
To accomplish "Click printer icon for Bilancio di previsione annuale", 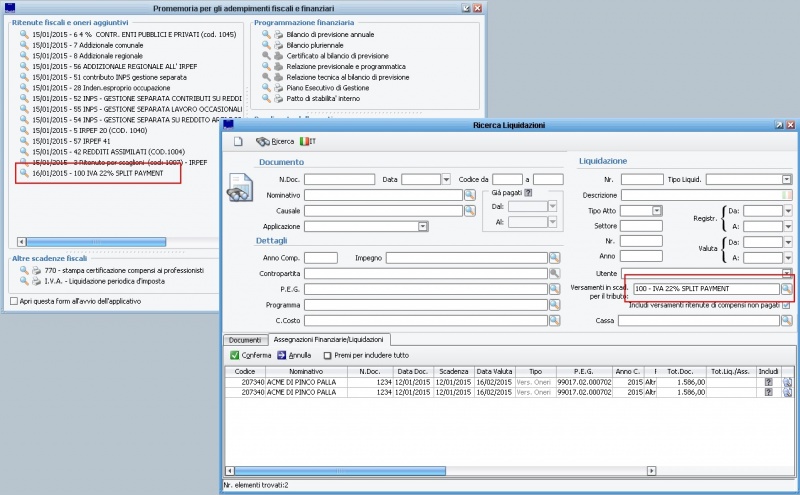I will point(278,35).
